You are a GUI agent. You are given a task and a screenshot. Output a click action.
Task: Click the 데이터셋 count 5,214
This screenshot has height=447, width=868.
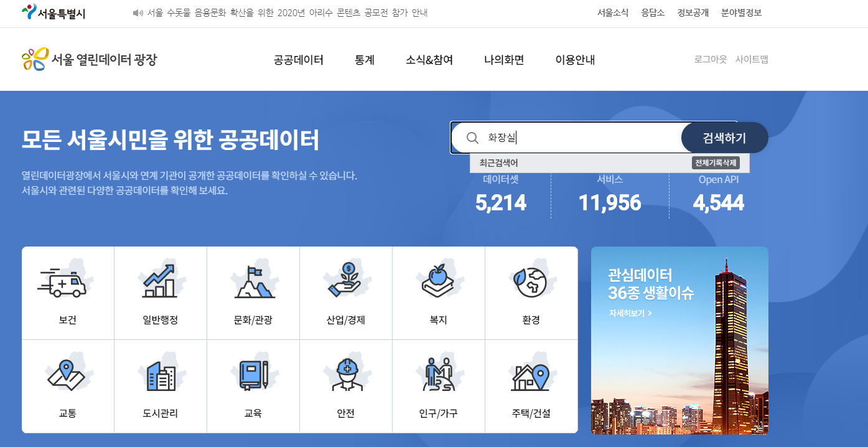click(501, 202)
